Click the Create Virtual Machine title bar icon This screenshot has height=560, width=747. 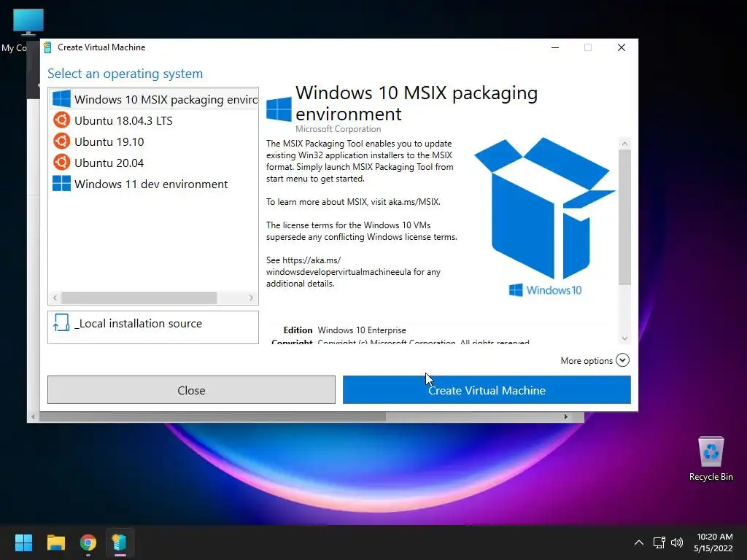(x=47, y=47)
